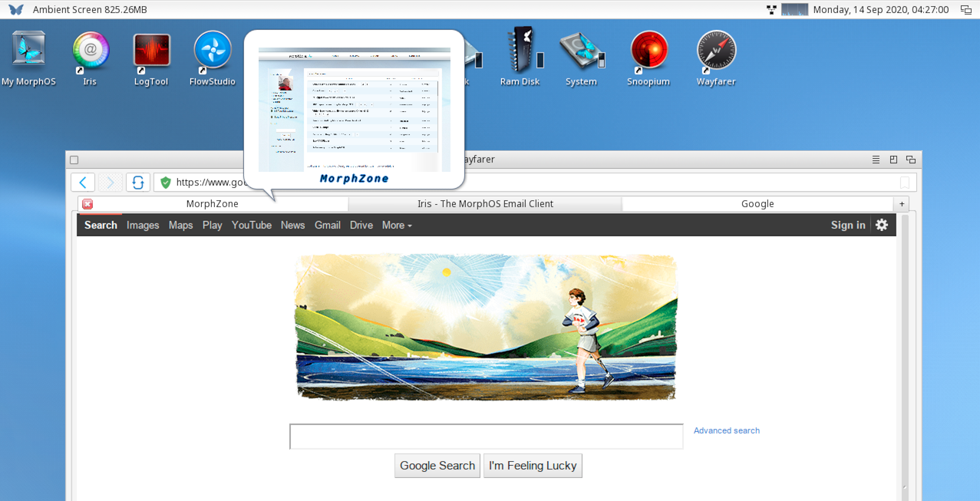Switch to the Google tab

757,204
